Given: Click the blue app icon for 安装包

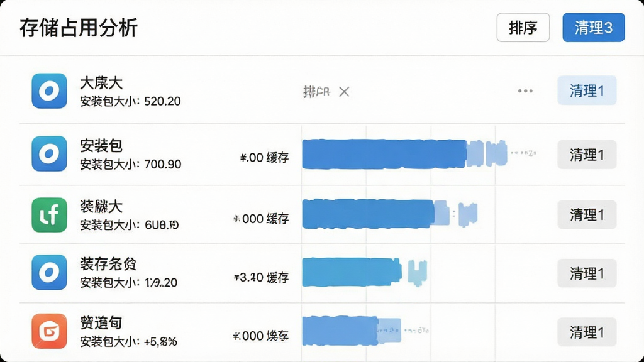Looking at the screenshot, I should coord(49,153).
